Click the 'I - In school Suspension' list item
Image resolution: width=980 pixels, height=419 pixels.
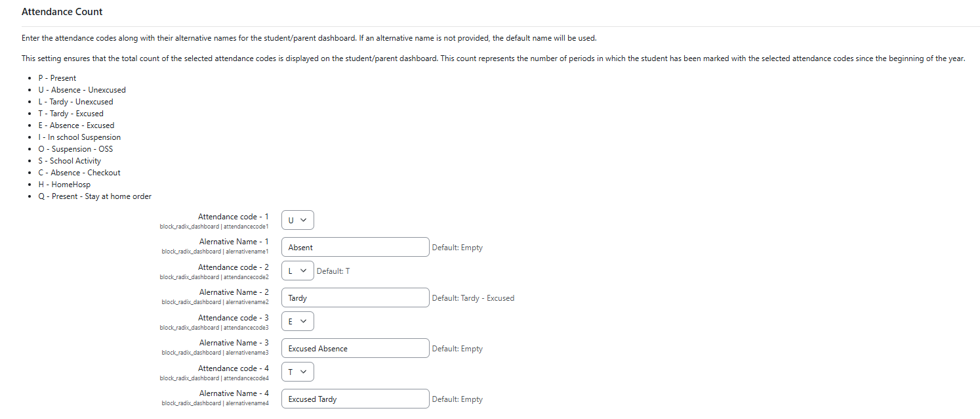[79, 137]
